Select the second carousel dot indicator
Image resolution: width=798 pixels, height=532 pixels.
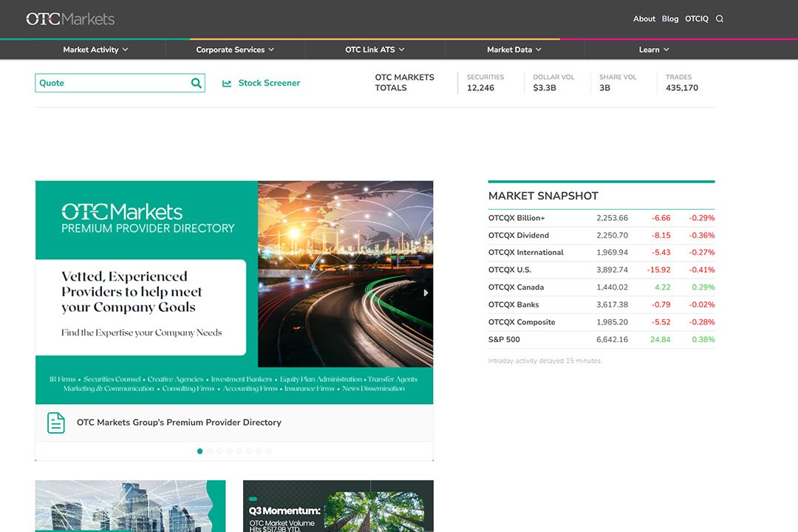pyautogui.click(x=210, y=451)
